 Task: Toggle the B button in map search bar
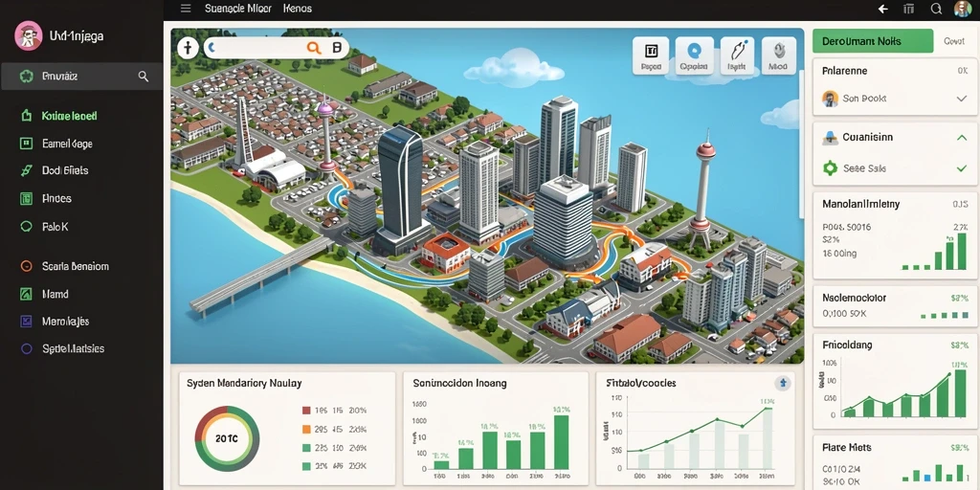[x=337, y=48]
